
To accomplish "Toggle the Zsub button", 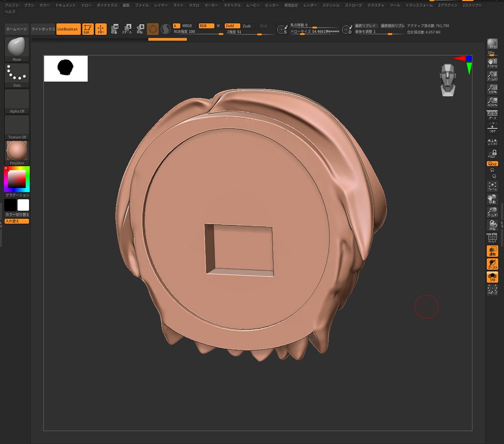I will point(248,26).
